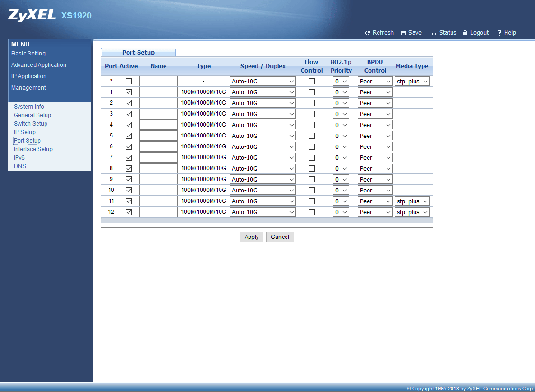The width and height of the screenshot is (535, 392).
Task: Open BPDU Control dropdown for port 8
Action: click(x=375, y=169)
